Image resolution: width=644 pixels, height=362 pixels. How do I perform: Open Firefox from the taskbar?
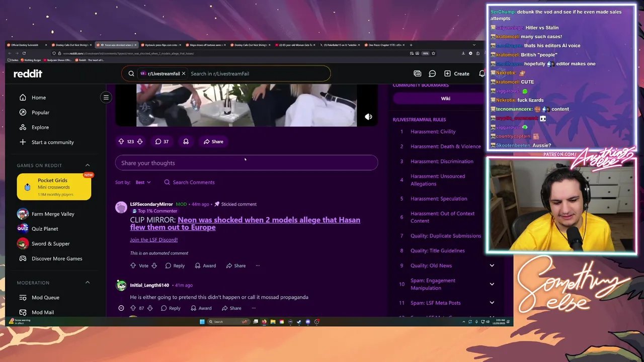tap(264, 322)
